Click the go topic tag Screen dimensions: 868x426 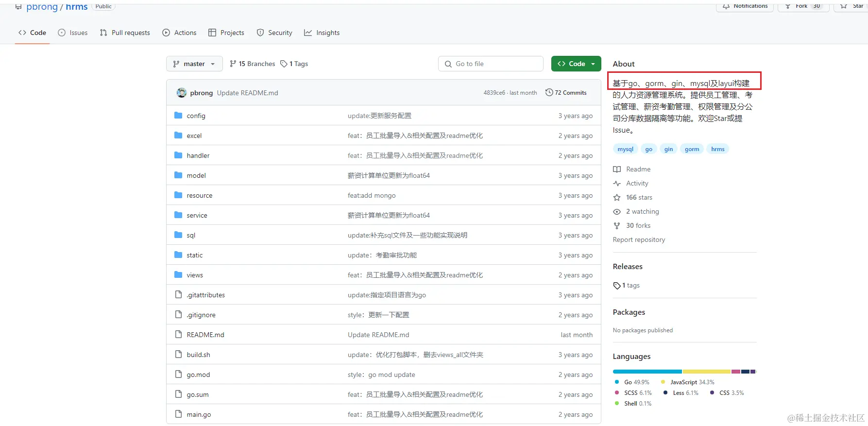pyautogui.click(x=648, y=149)
